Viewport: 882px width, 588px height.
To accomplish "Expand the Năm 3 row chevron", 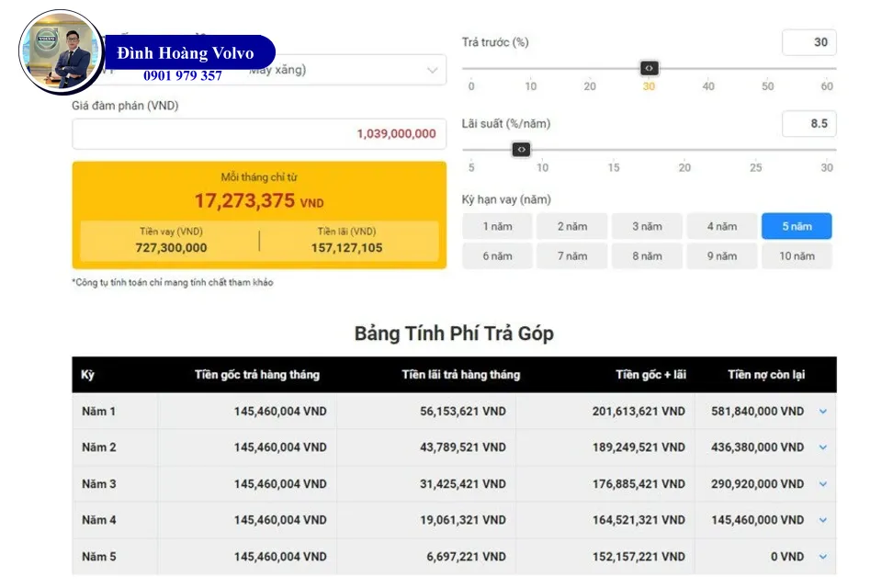I will 822,484.
